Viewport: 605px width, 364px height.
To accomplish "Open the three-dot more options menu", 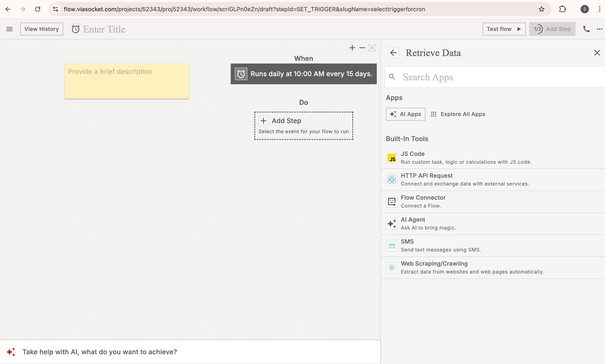I will pos(599,29).
